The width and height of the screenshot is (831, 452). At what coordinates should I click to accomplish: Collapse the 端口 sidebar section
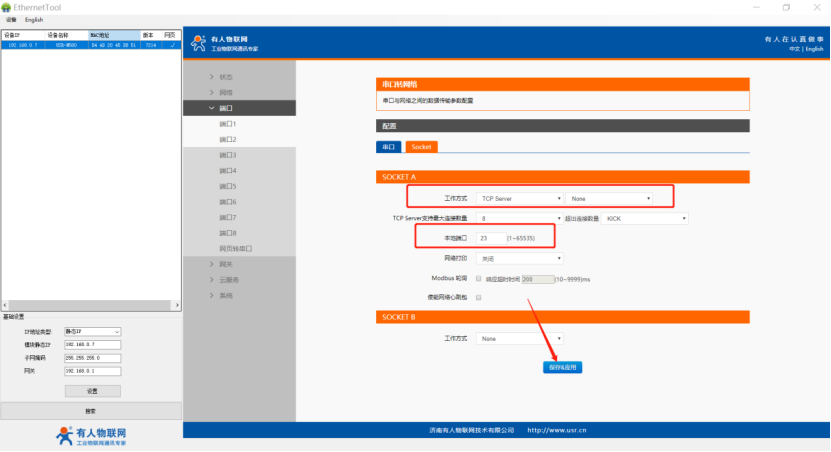[x=226, y=108]
